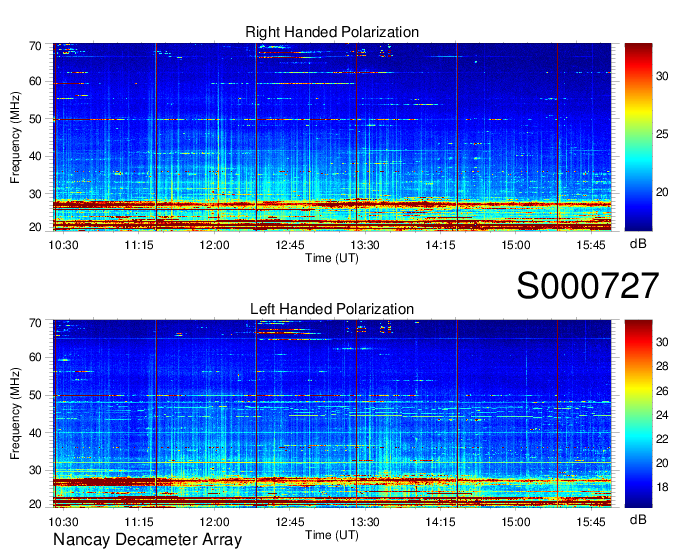Click the 14:15 tick label on bottom plot
Image resolution: width=680 pixels, height=552 pixels.
click(x=441, y=522)
